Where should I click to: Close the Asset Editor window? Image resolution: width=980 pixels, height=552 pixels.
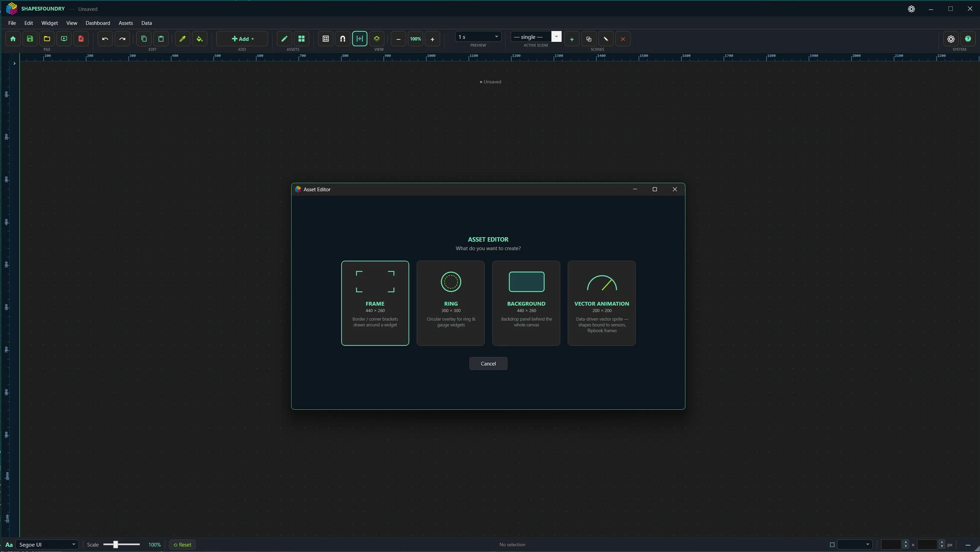click(675, 189)
